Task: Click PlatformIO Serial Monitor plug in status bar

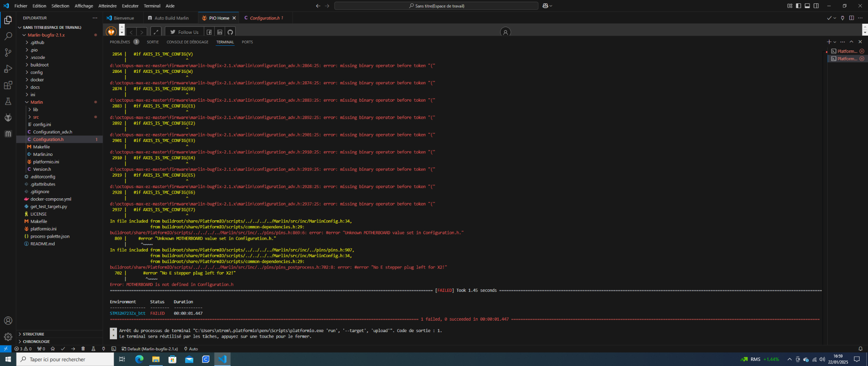Action: pos(103,349)
